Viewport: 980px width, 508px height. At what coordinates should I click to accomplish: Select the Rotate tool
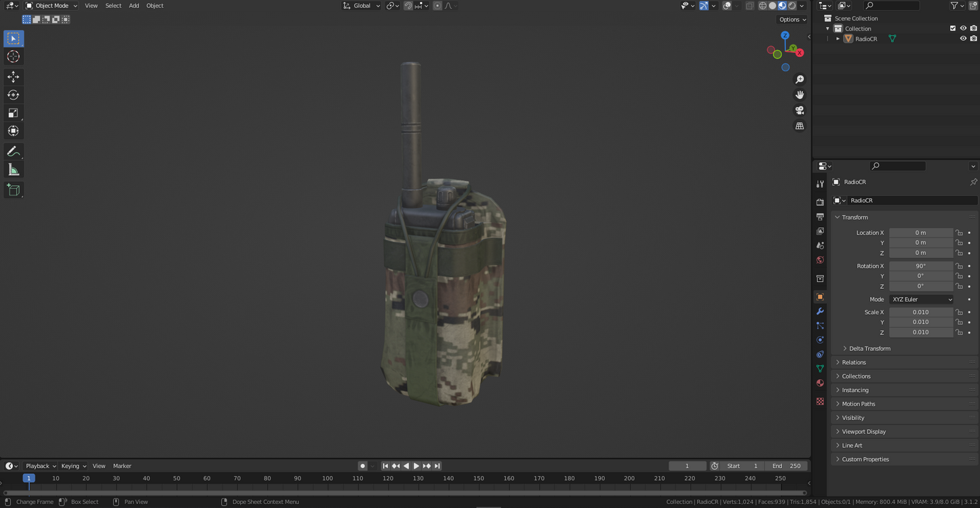(13, 95)
